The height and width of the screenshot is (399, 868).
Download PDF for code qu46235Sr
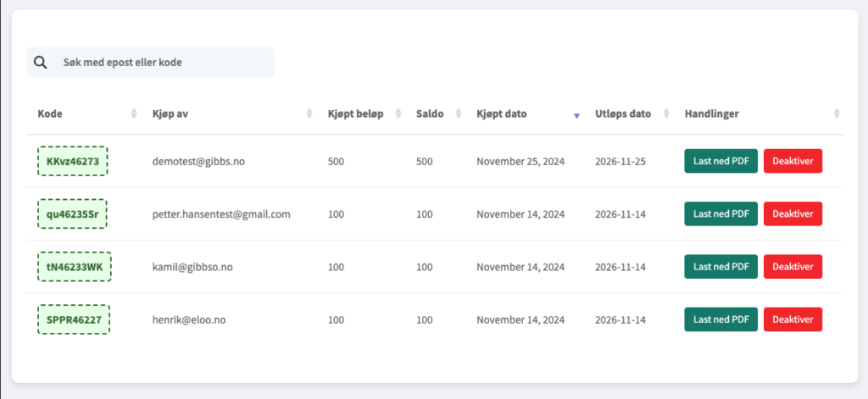[x=721, y=214]
